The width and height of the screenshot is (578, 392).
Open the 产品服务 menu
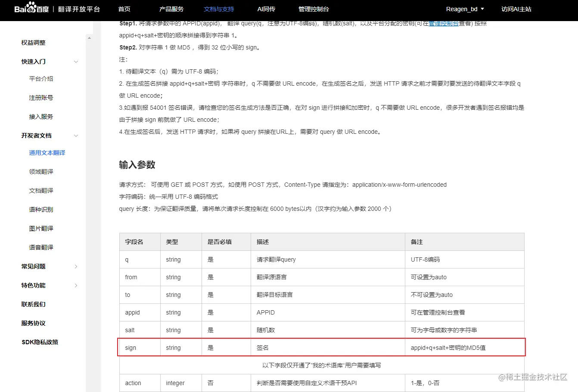(x=171, y=9)
